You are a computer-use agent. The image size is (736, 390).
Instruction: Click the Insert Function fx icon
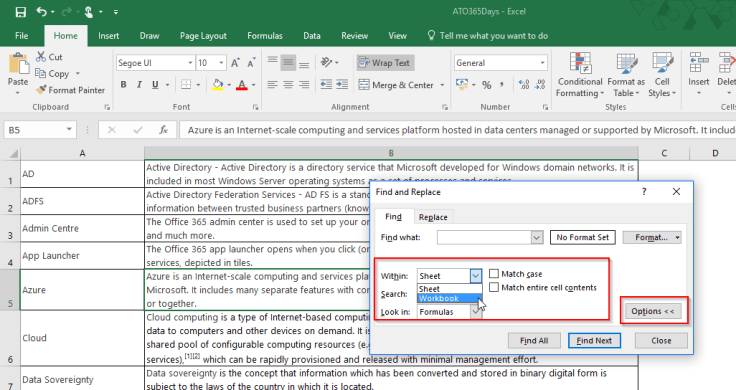(x=163, y=130)
